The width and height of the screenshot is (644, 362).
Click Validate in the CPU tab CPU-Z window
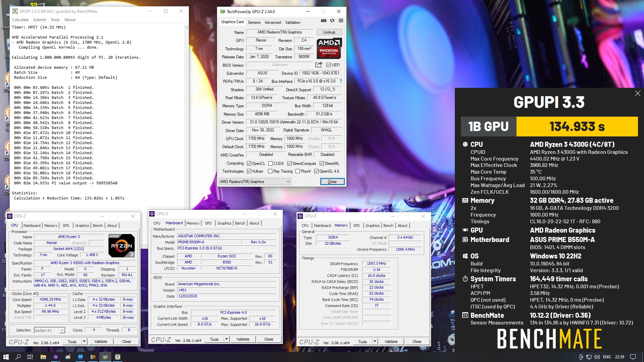(101, 342)
